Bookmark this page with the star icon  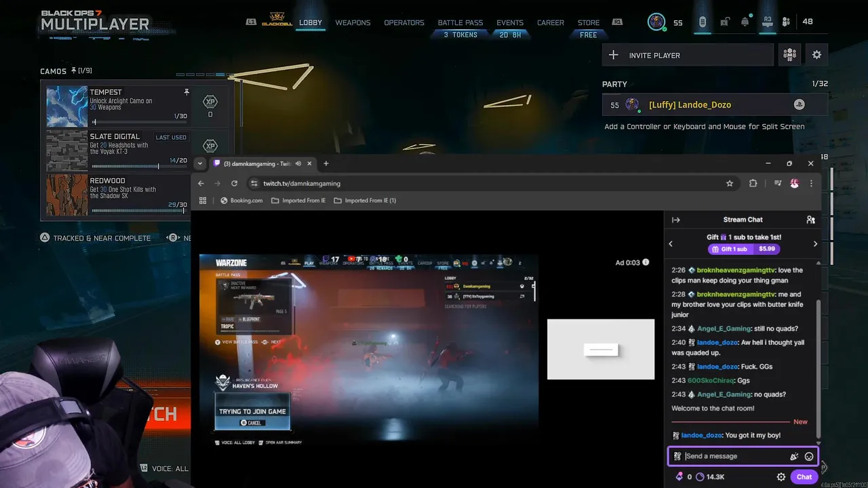tap(730, 183)
